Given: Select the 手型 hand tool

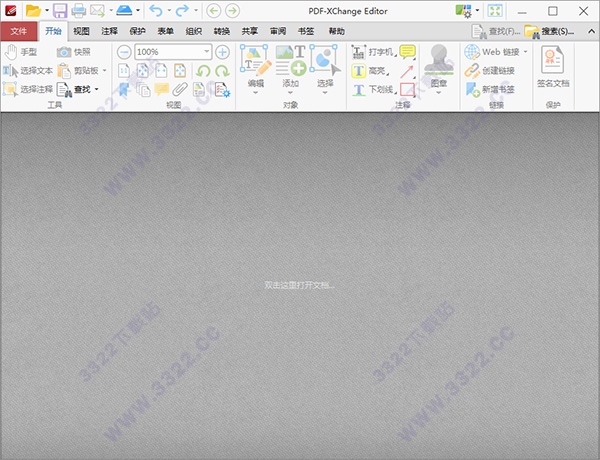Looking at the screenshot, I should coord(21,52).
